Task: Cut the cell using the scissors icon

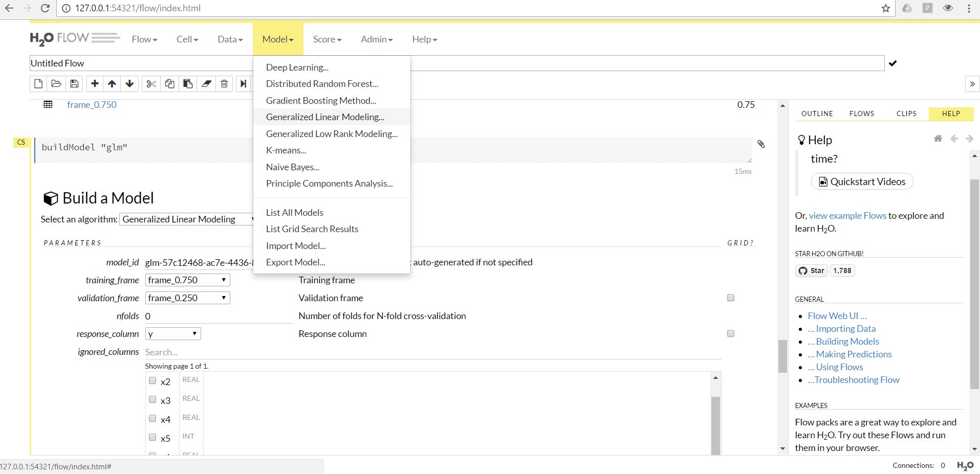Action: (151, 84)
